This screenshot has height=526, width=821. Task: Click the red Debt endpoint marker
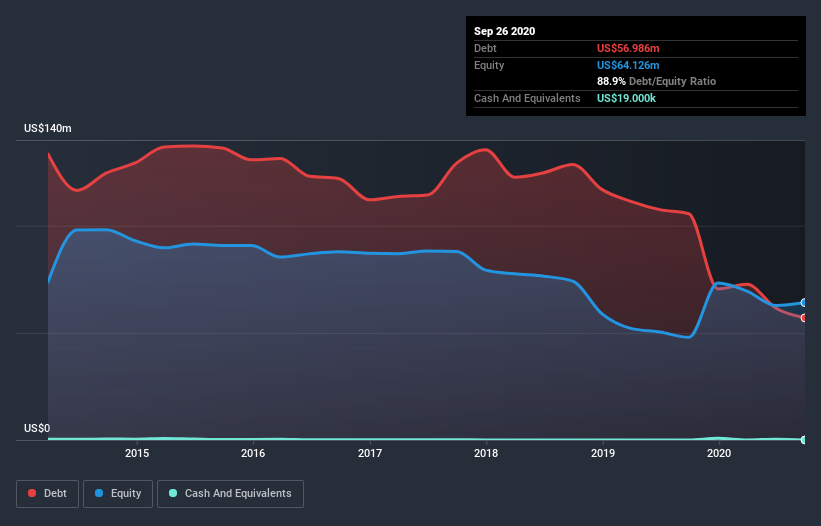tap(804, 318)
